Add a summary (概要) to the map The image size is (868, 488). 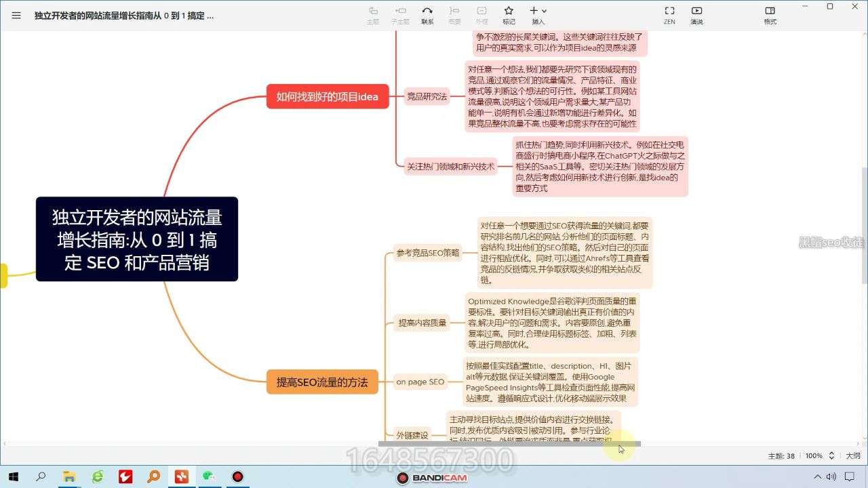[454, 14]
